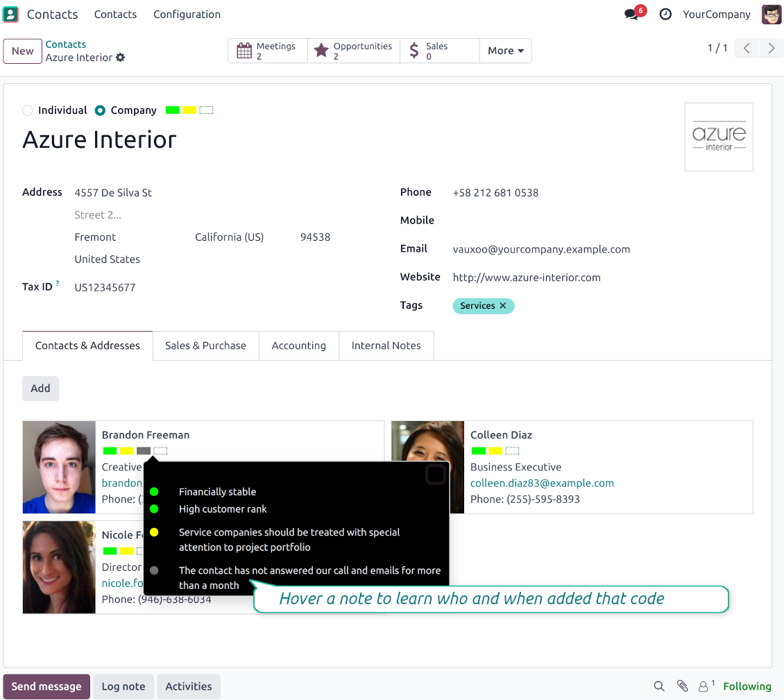Click the vauxoo email field

[541, 249]
